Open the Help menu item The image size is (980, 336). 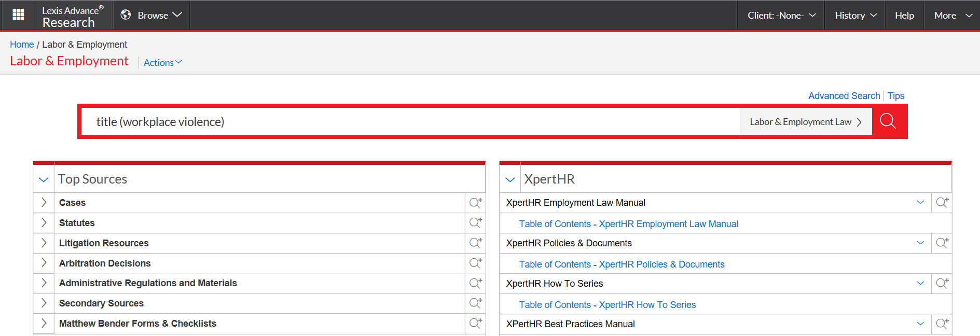pos(904,16)
